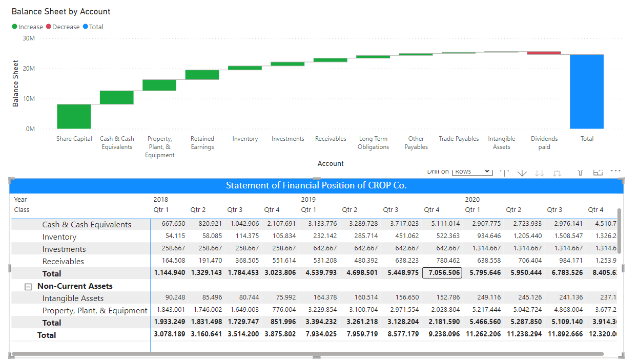Select the 2020 year column header
The height and width of the screenshot is (364, 638).
[472, 200]
